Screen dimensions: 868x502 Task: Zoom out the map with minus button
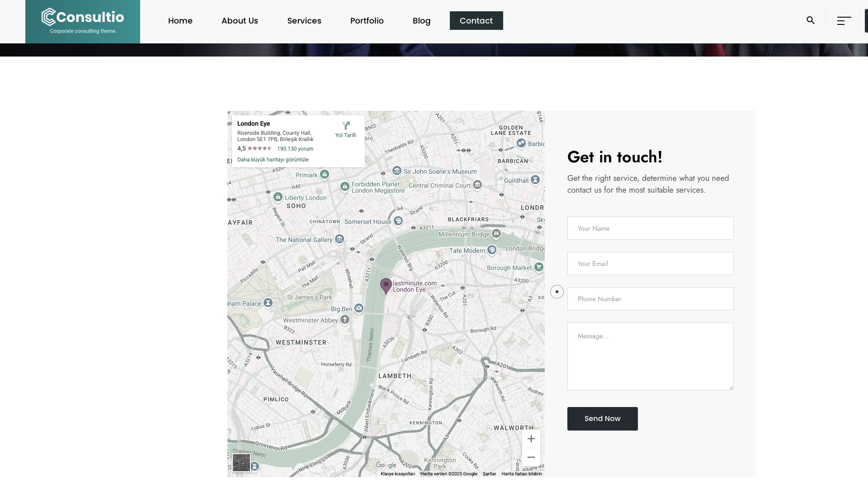click(531, 457)
